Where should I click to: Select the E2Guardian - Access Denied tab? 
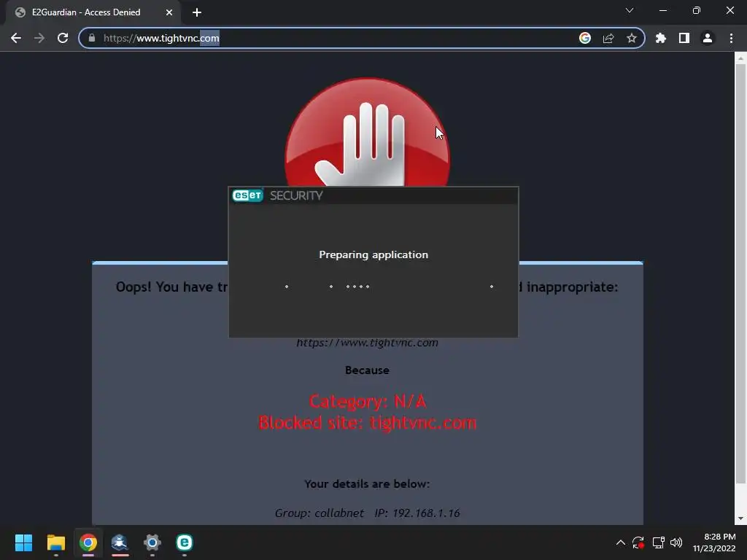(x=93, y=12)
